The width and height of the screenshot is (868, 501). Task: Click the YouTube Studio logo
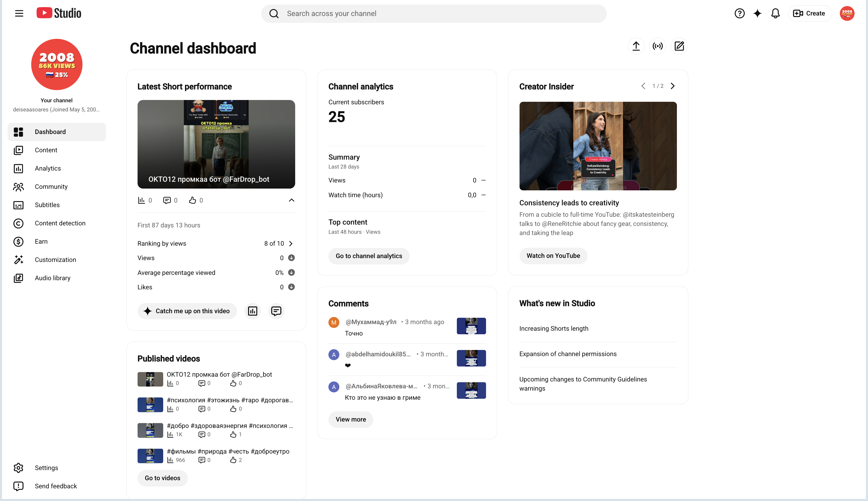[x=59, y=13]
